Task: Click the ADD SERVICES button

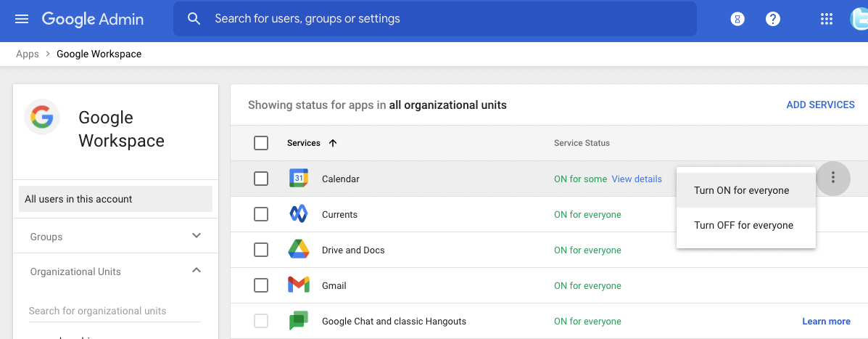Action: coord(820,105)
